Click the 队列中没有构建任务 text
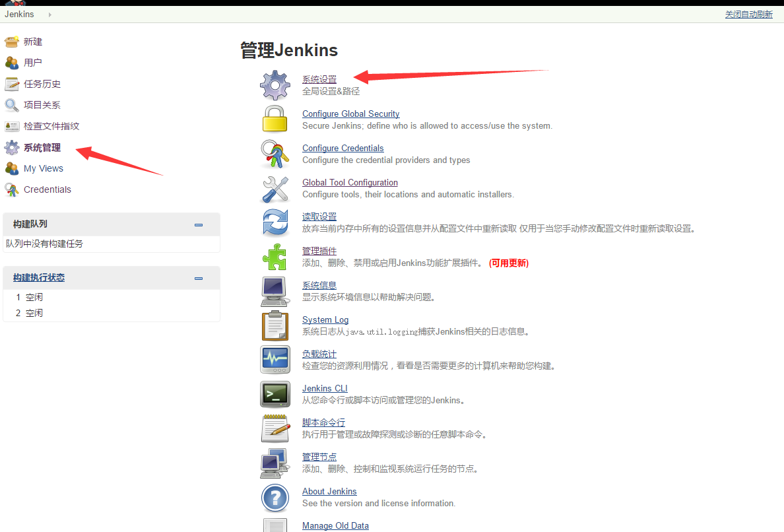784x532 pixels. 44,244
